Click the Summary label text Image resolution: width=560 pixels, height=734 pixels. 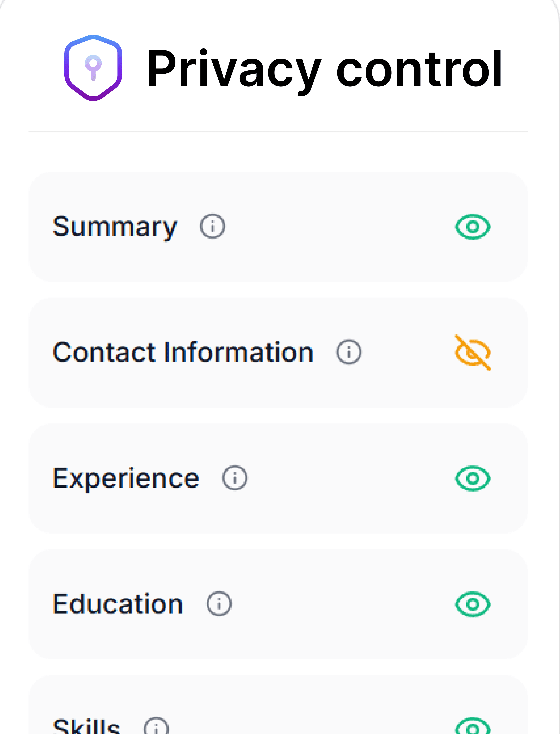coord(115,227)
